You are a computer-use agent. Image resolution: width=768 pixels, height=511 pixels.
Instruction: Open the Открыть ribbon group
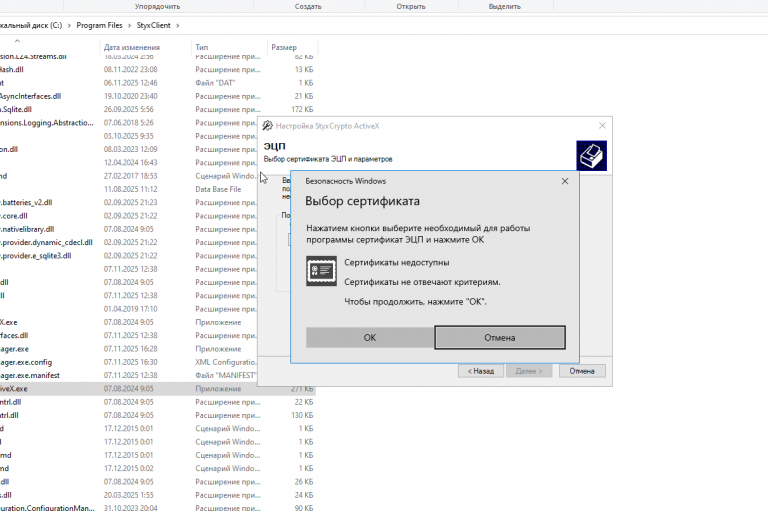(411, 6)
